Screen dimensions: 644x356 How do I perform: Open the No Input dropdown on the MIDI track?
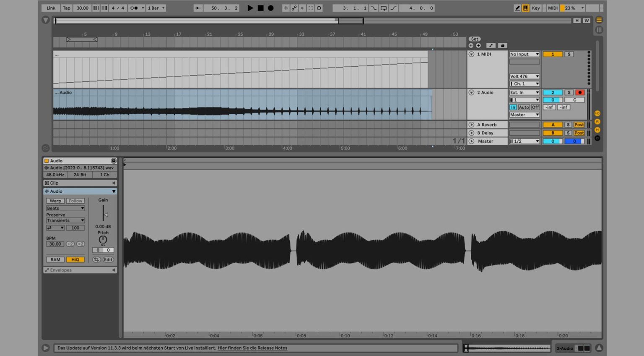point(524,54)
